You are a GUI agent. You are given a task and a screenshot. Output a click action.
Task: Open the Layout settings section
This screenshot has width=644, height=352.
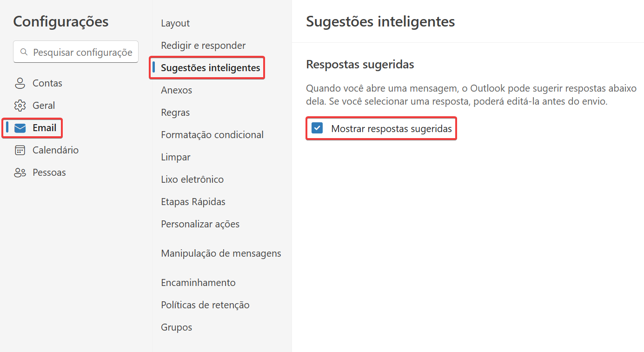[175, 23]
